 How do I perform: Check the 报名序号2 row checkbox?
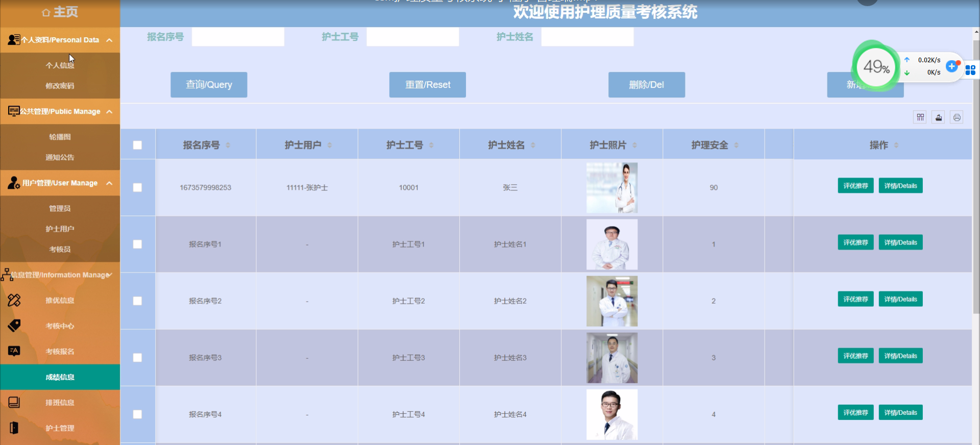point(137,301)
